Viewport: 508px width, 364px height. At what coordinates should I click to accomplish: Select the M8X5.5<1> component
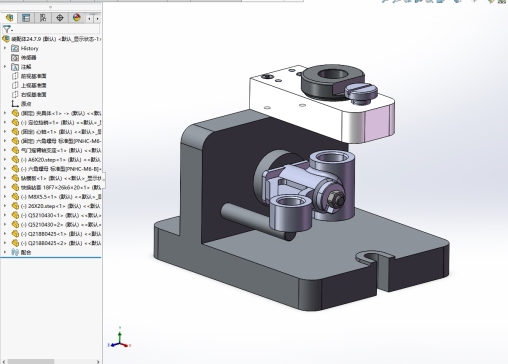click(56, 197)
